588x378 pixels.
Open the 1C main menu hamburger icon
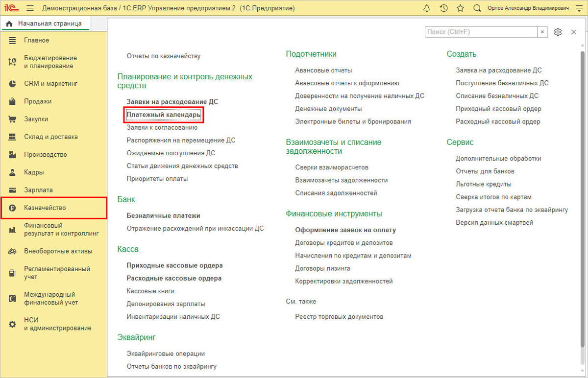(30, 8)
